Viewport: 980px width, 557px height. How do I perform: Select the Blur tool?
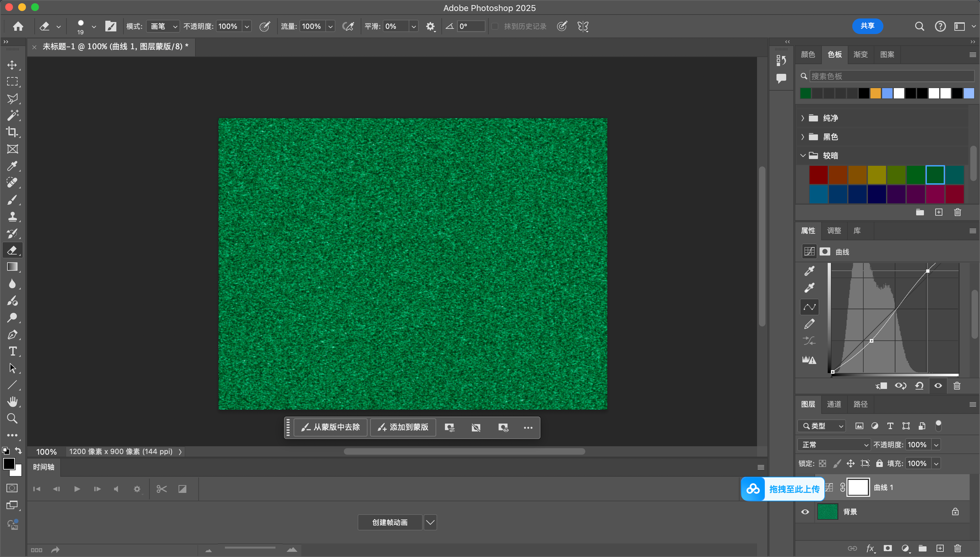(12, 283)
